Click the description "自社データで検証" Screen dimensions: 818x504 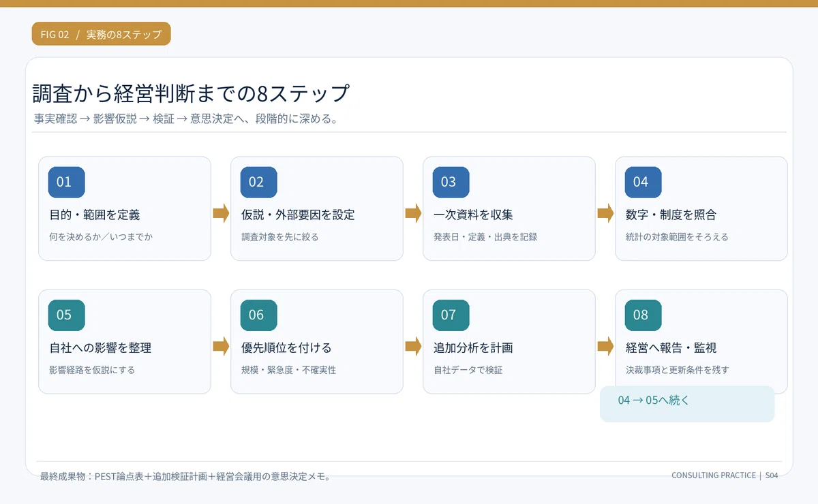(x=468, y=370)
